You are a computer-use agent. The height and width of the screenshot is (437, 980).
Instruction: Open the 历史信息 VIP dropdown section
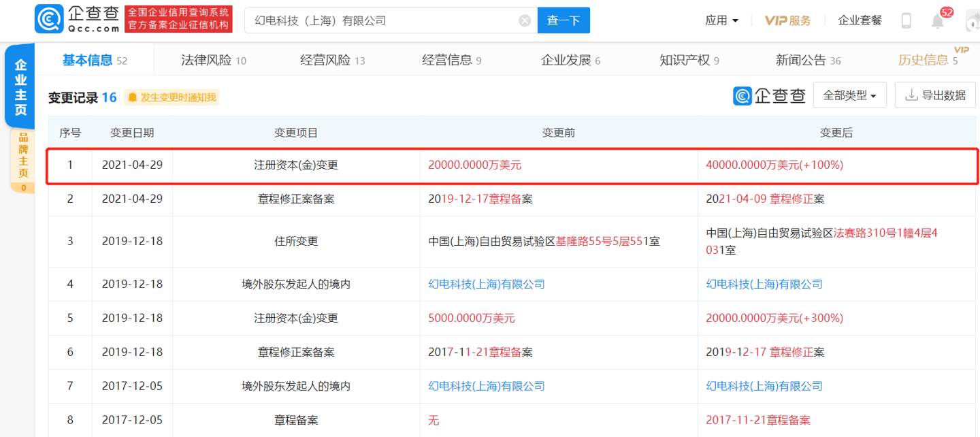coord(930,60)
